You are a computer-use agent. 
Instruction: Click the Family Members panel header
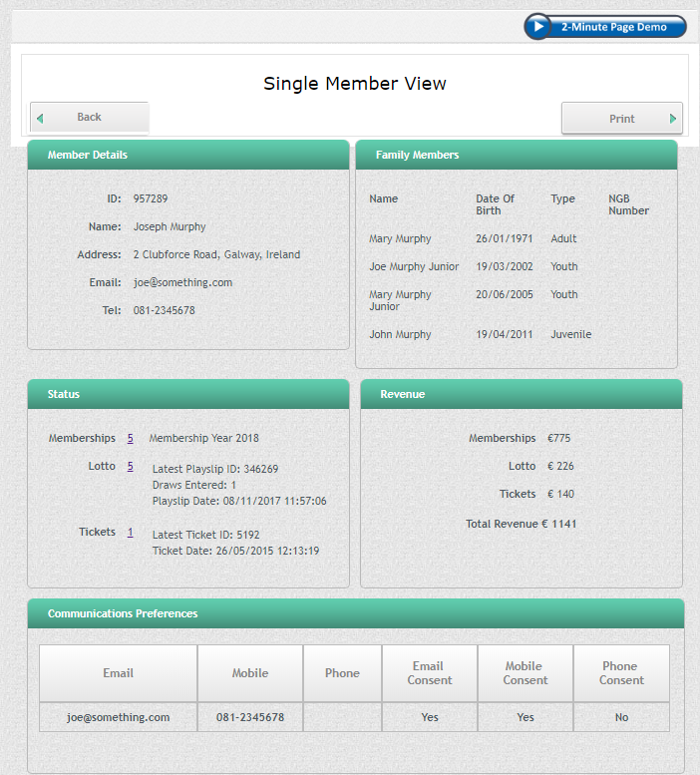pos(516,156)
